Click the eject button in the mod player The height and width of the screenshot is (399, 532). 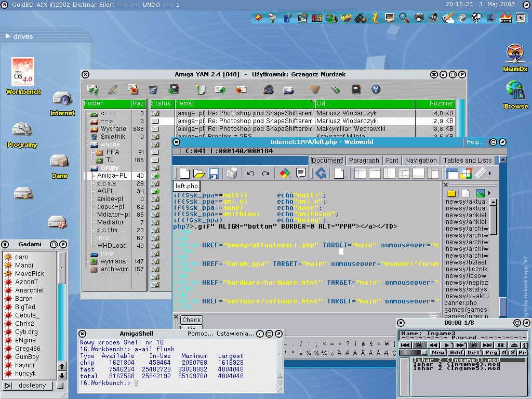[x=514, y=345]
